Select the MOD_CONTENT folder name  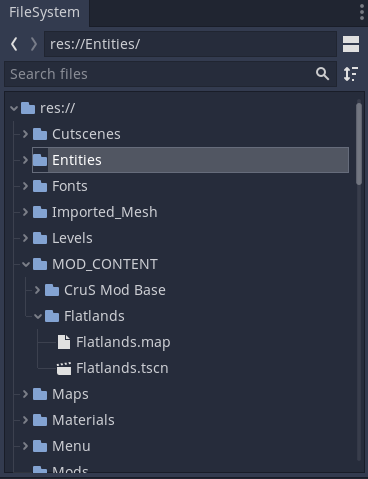click(x=105, y=264)
